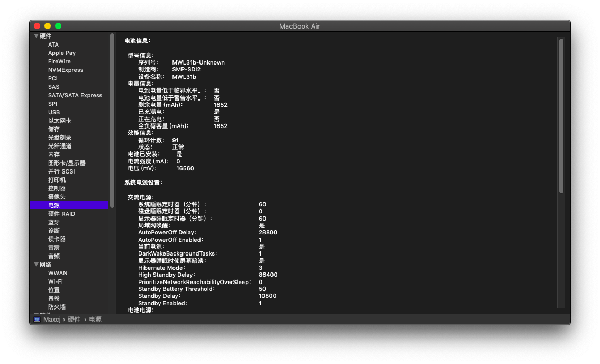The width and height of the screenshot is (600, 364).
Task: Click the voltage value 16560
Action: pyautogui.click(x=185, y=168)
